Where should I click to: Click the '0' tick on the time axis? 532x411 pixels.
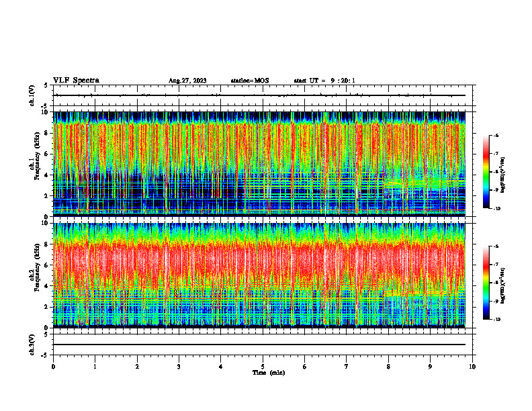tap(53, 367)
